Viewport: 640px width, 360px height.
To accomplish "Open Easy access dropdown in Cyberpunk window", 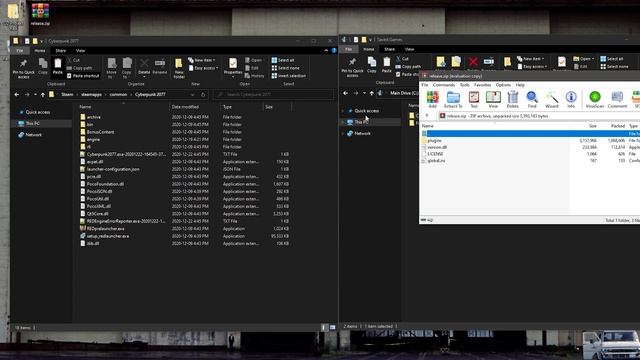I will 203,68.
